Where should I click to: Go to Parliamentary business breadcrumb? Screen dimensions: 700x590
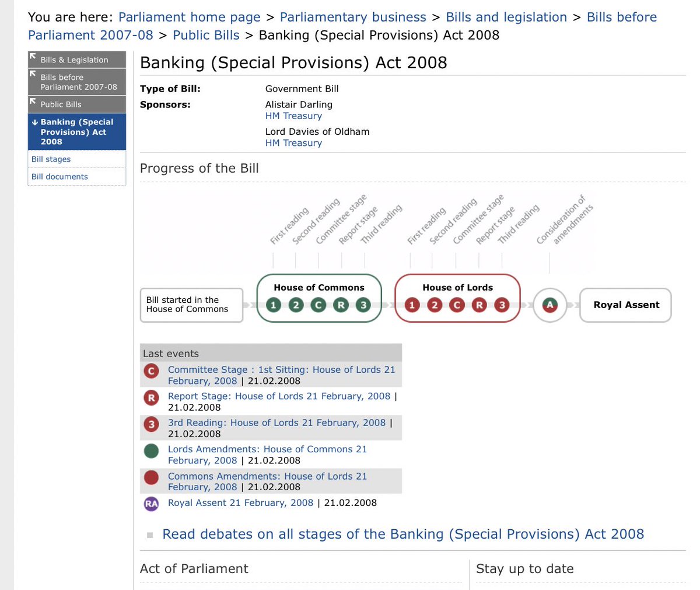click(353, 18)
